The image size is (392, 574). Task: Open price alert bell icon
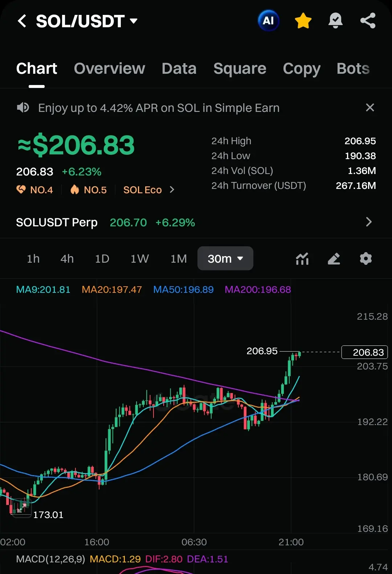335,21
